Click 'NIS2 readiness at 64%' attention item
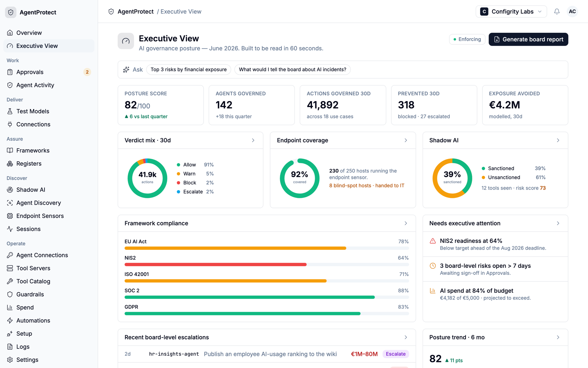The image size is (588, 368). (x=495, y=244)
